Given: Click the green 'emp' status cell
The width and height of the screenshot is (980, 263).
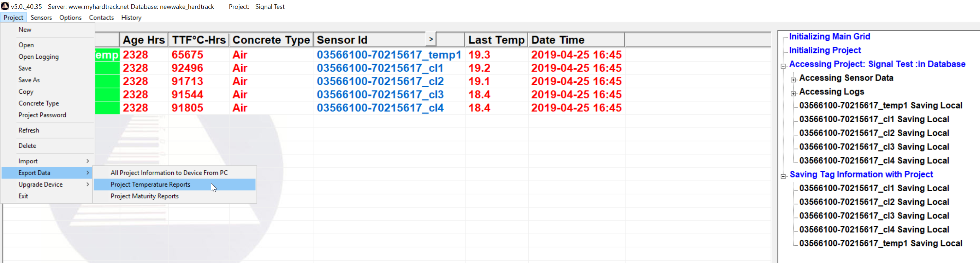Looking at the screenshot, I should pos(107,55).
